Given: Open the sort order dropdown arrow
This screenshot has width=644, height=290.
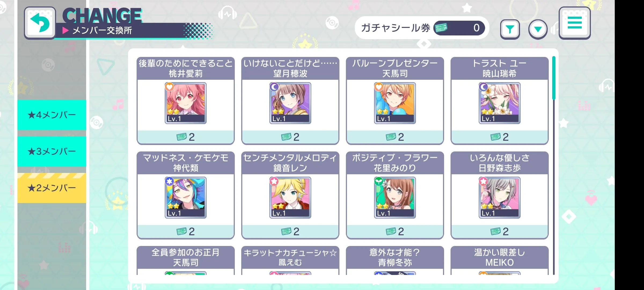Looking at the screenshot, I should coord(538,29).
